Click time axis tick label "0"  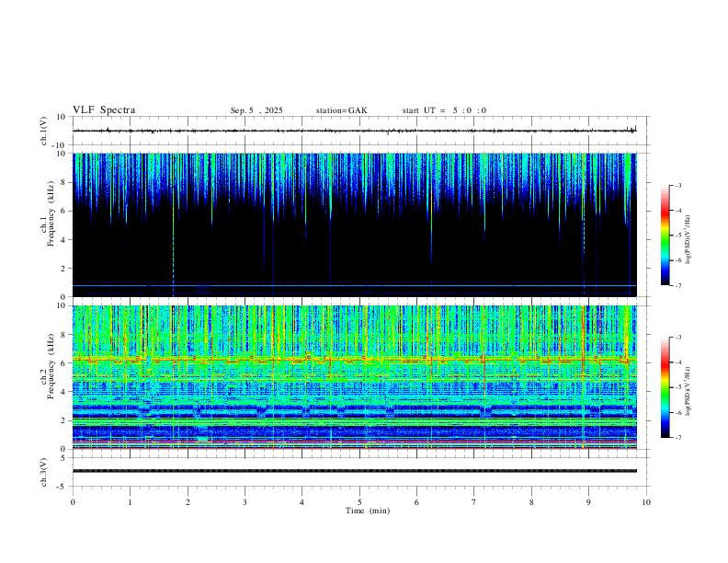(x=73, y=502)
